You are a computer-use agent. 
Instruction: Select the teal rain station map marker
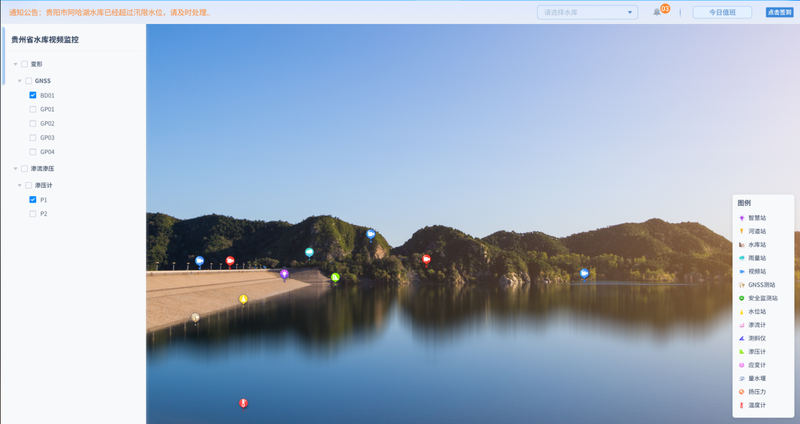point(309,253)
